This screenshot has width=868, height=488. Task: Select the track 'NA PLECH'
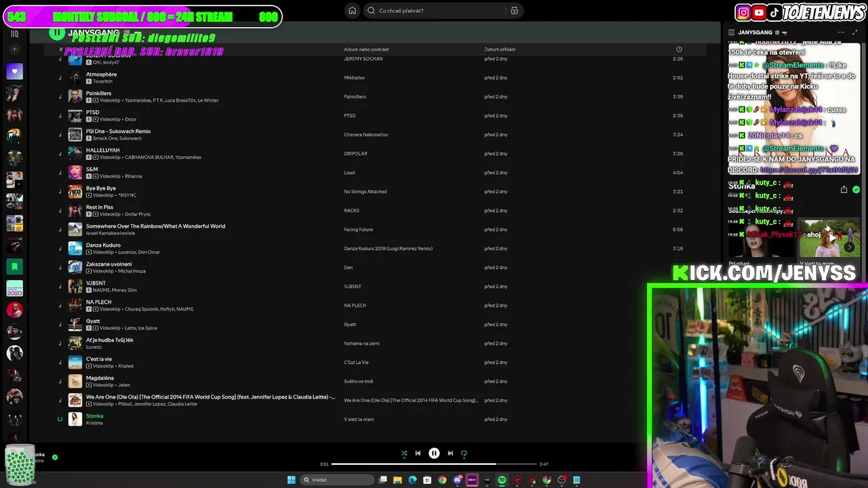[98, 302]
